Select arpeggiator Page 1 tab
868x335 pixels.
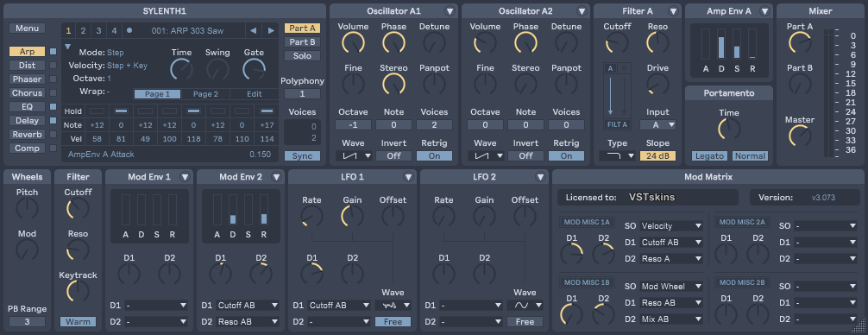[157, 94]
